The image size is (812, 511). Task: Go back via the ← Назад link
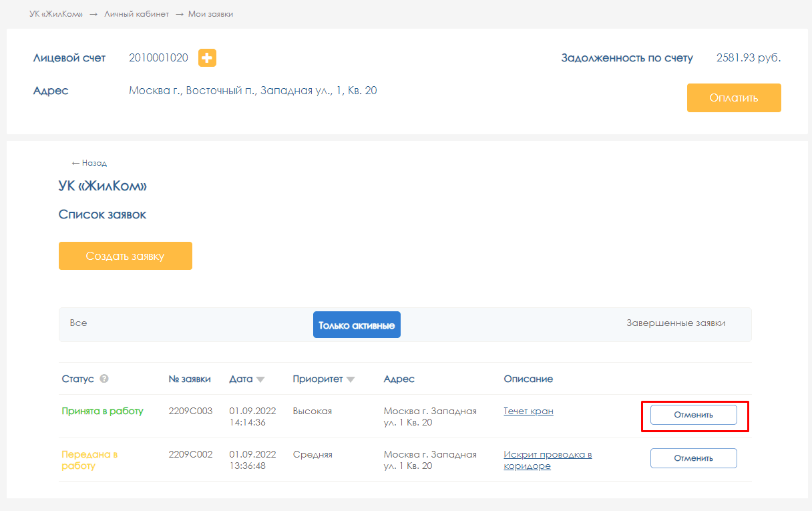[89, 163]
